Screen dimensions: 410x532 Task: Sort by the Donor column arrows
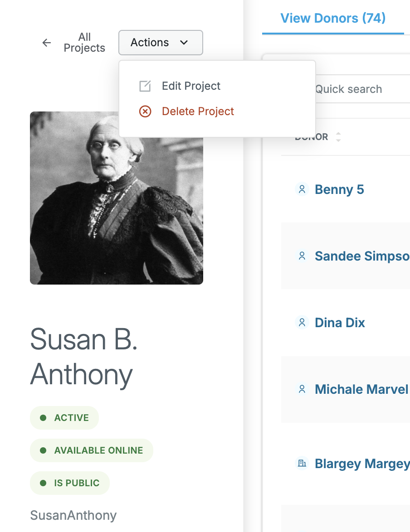pyautogui.click(x=338, y=137)
